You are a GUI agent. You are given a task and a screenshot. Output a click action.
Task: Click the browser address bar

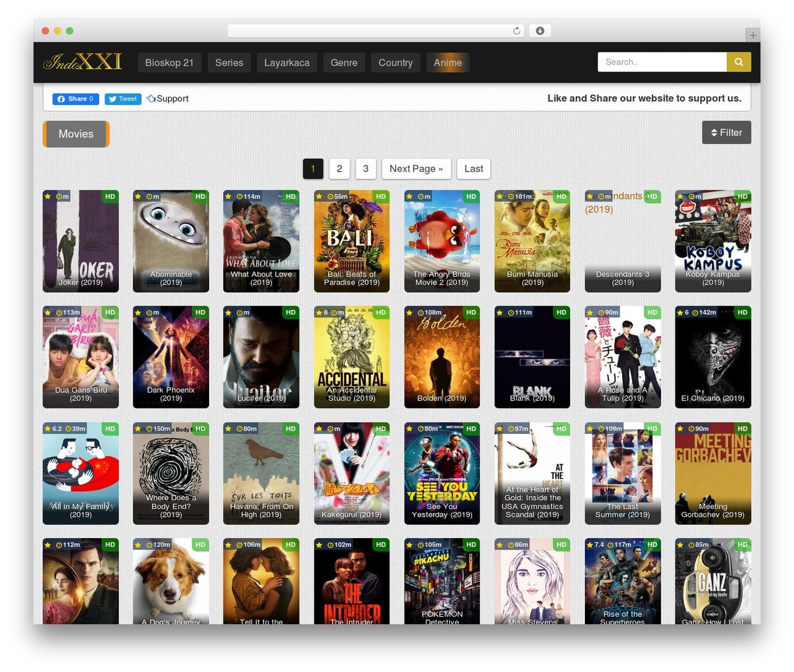[376, 31]
